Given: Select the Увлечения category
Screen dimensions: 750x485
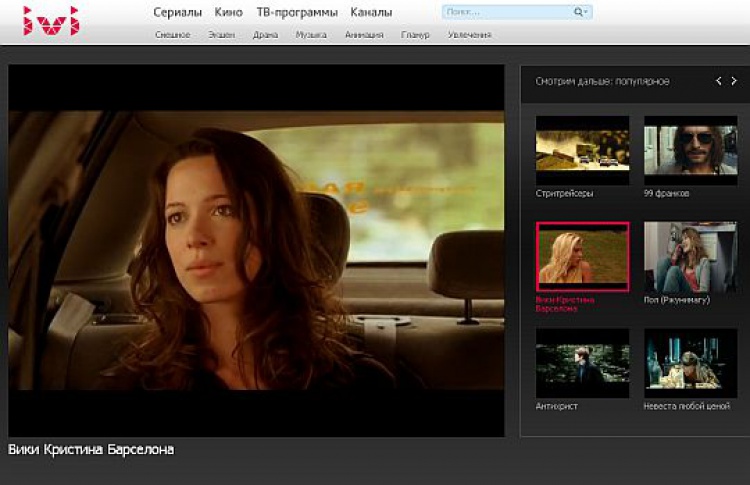Looking at the screenshot, I should [x=470, y=35].
